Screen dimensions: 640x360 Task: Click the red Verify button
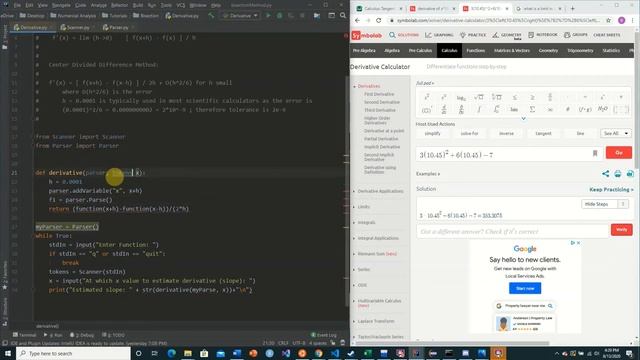[622, 230]
